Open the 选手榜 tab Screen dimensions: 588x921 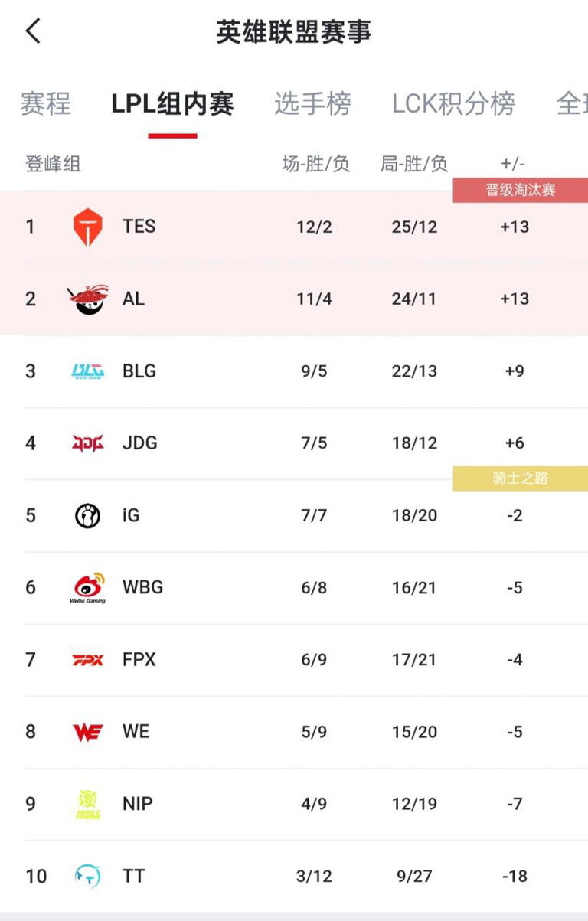312,103
